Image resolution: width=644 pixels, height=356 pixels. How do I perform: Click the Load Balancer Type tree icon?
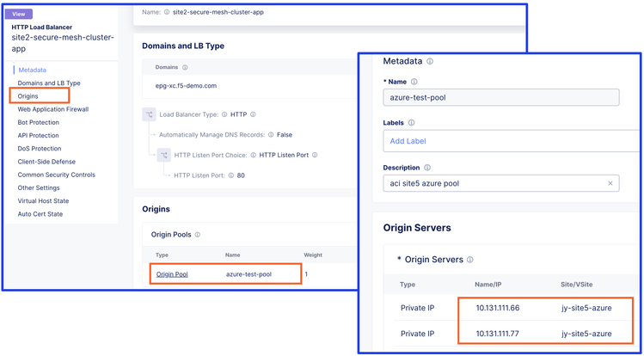[149, 114]
